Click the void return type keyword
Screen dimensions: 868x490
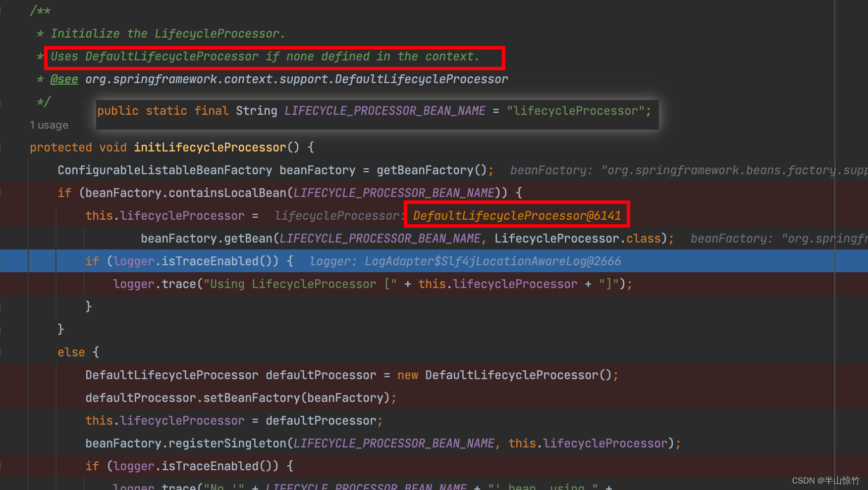point(113,147)
